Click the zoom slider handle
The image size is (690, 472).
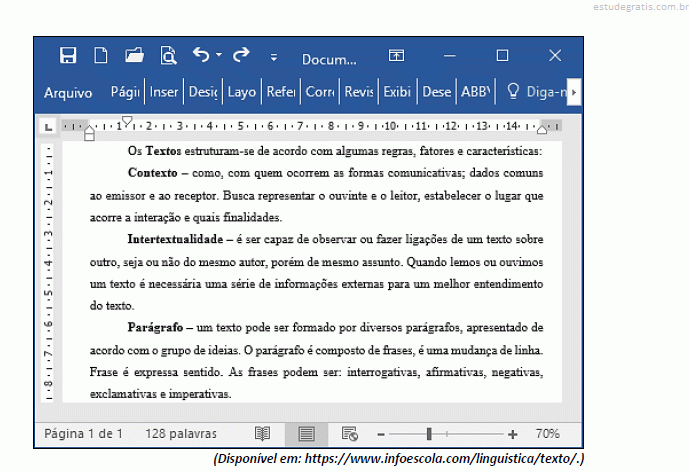tap(429, 434)
